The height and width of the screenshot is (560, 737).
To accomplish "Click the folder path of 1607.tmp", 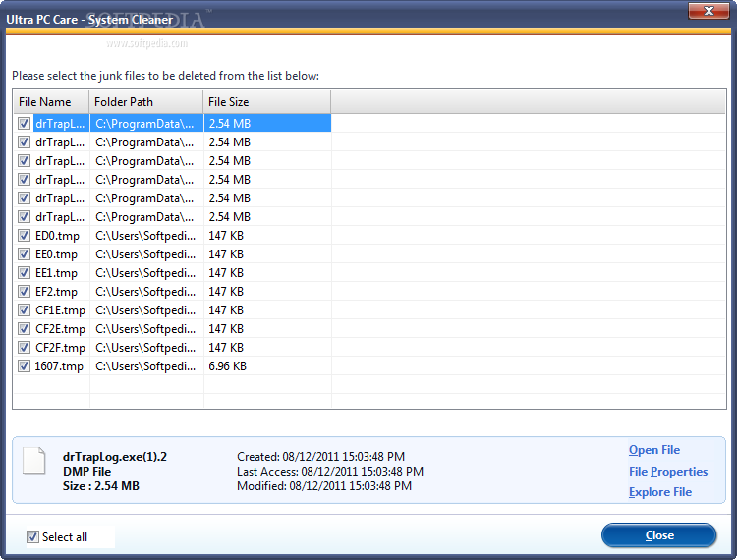I will coord(145,366).
